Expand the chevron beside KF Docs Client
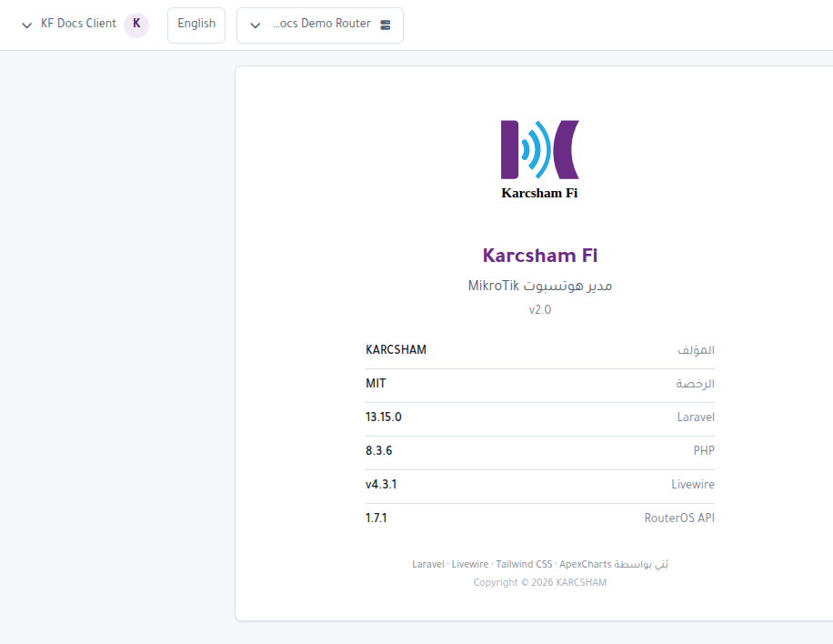The height and width of the screenshot is (644, 833). pos(26,25)
